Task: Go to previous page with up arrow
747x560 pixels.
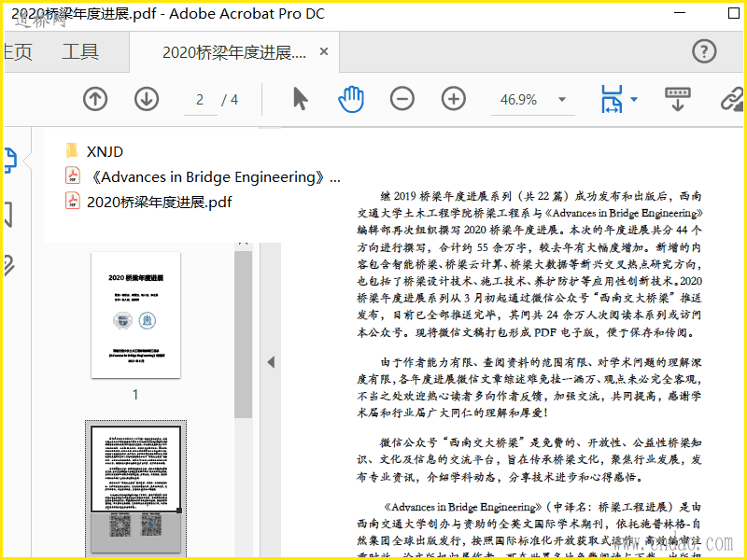Action: pyautogui.click(x=95, y=99)
